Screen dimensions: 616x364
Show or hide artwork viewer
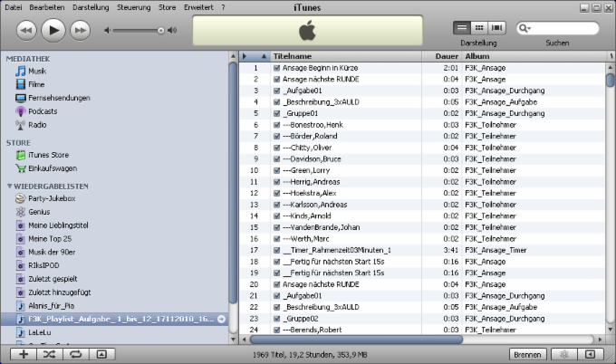pos(101,354)
